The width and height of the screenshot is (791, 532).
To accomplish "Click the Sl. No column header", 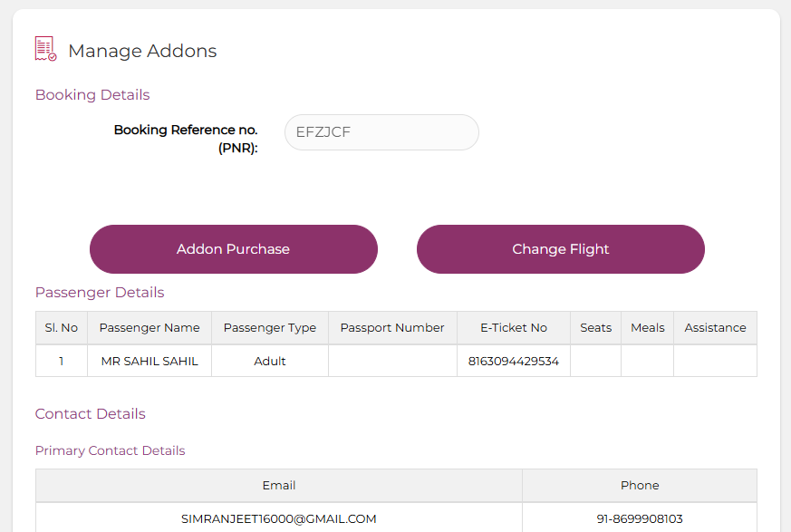I will point(62,328).
